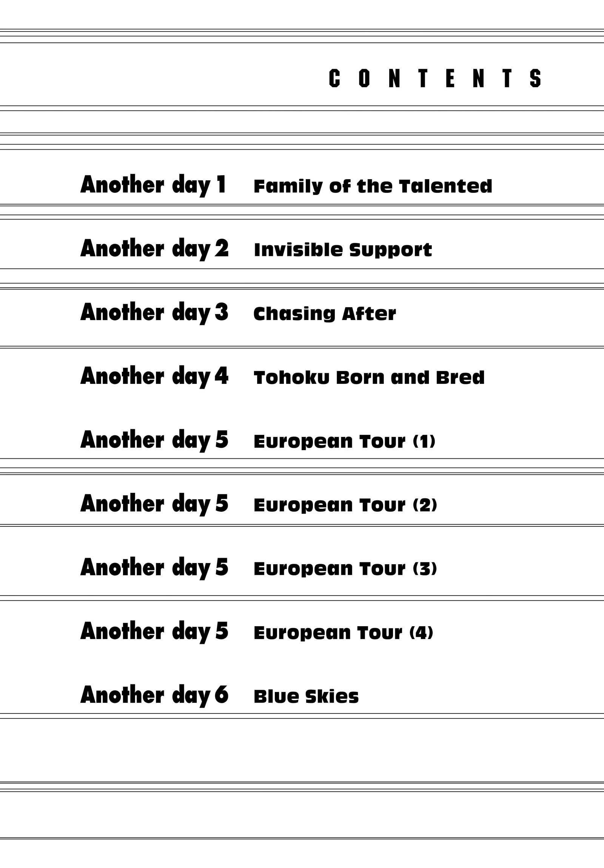Image resolution: width=604 pixels, height=868 pixels.
Task: Select the Another day 1 label
Action: 153,186
